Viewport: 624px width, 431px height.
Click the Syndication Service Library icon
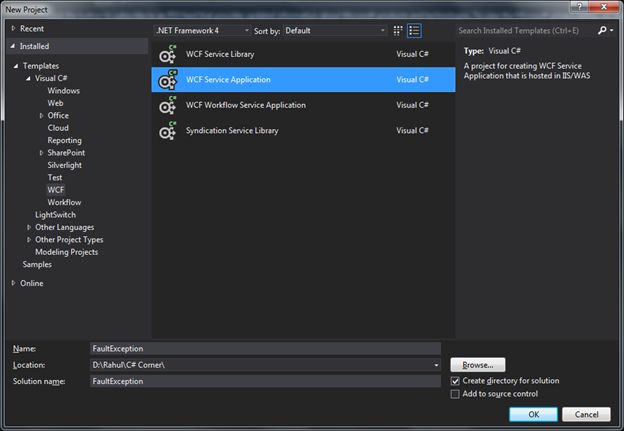168,131
